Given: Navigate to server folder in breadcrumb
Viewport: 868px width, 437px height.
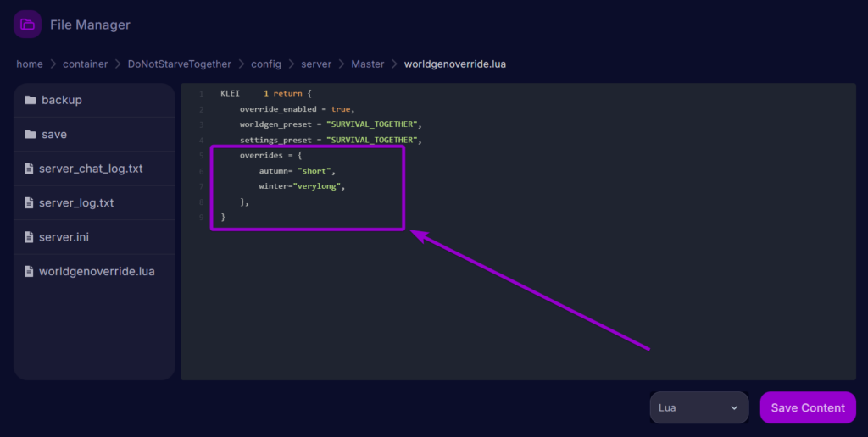Looking at the screenshot, I should tap(316, 64).
